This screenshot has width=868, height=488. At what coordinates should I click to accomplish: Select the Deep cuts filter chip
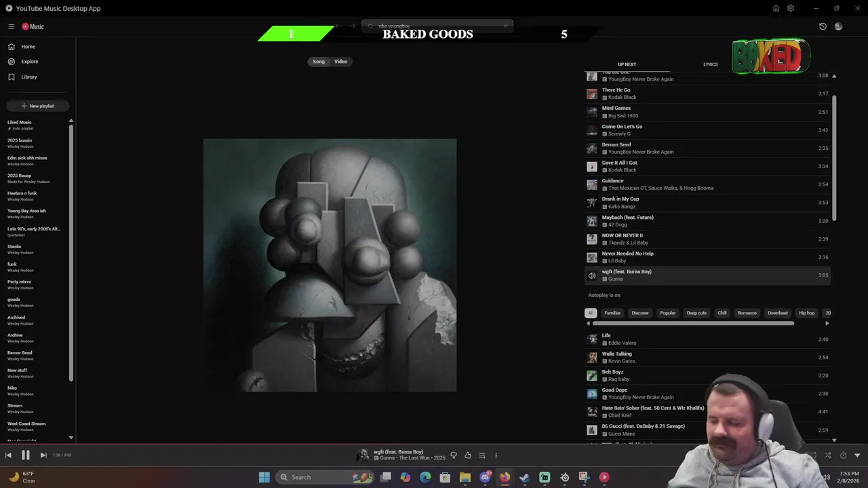[x=696, y=313]
